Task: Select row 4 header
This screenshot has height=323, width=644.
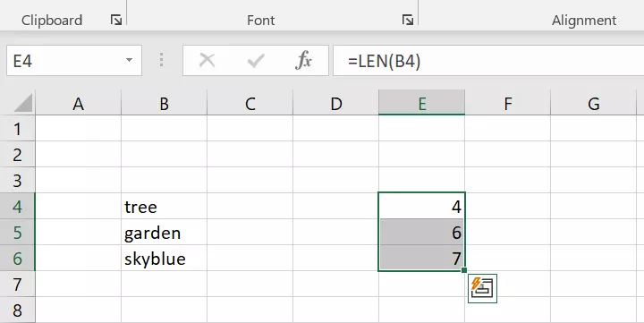Action: click(x=17, y=206)
